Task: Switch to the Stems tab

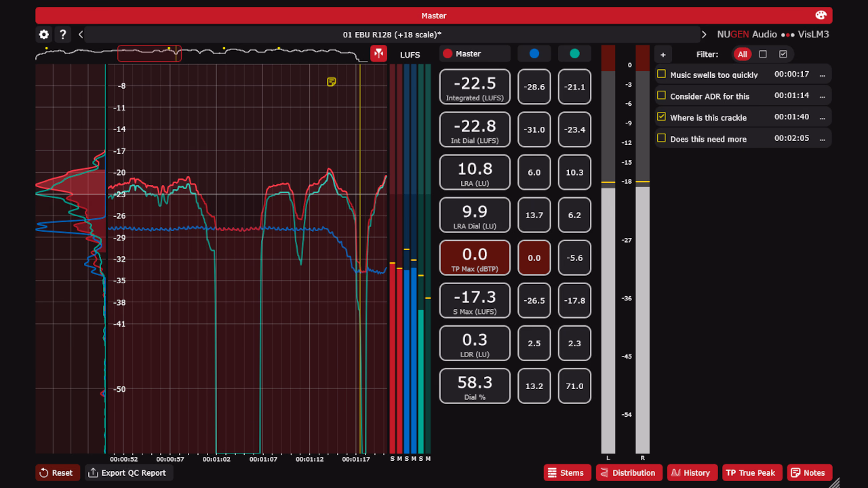Action: point(566,473)
